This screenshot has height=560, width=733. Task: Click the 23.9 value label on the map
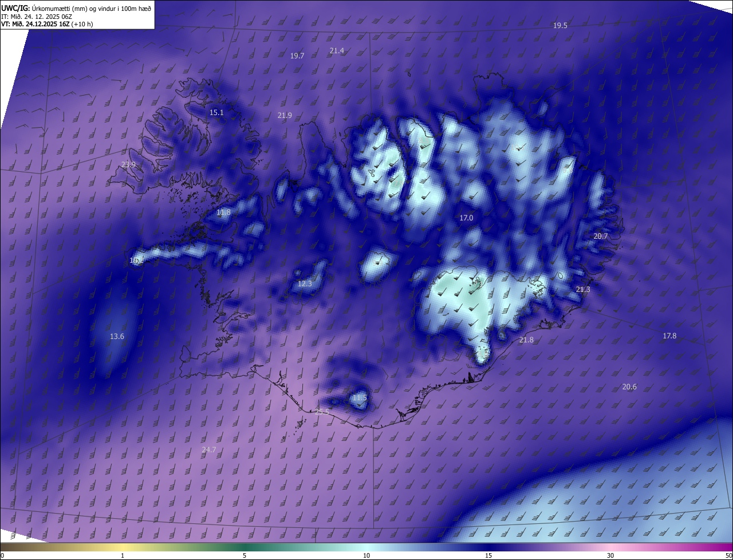[129, 165]
